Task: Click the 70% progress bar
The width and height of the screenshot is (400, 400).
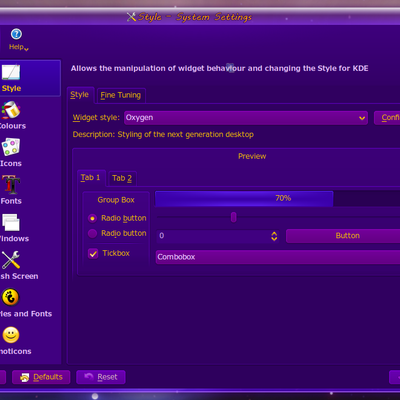Action: coord(278,198)
